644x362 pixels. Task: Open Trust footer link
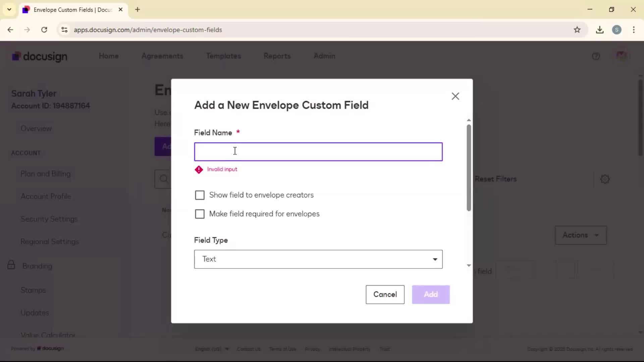click(x=384, y=349)
